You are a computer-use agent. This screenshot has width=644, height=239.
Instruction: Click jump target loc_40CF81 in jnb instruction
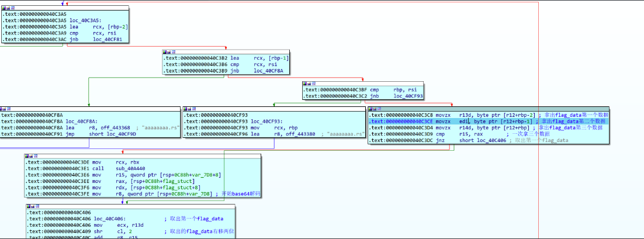point(105,39)
